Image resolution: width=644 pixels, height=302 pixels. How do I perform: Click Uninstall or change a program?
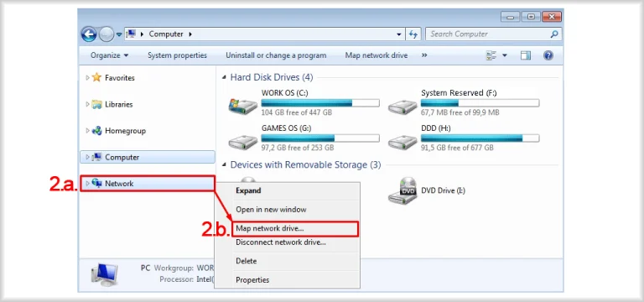tap(276, 55)
